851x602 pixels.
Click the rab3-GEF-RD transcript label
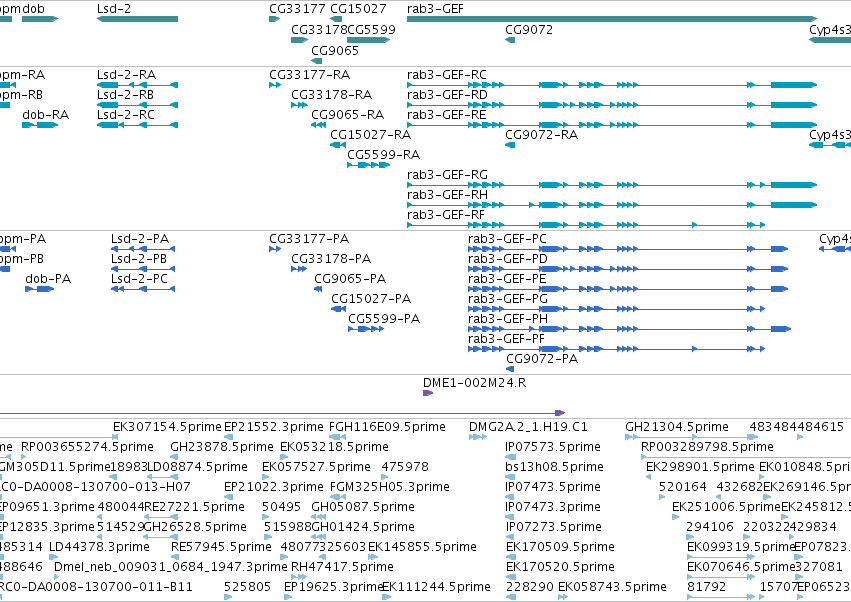click(x=447, y=94)
